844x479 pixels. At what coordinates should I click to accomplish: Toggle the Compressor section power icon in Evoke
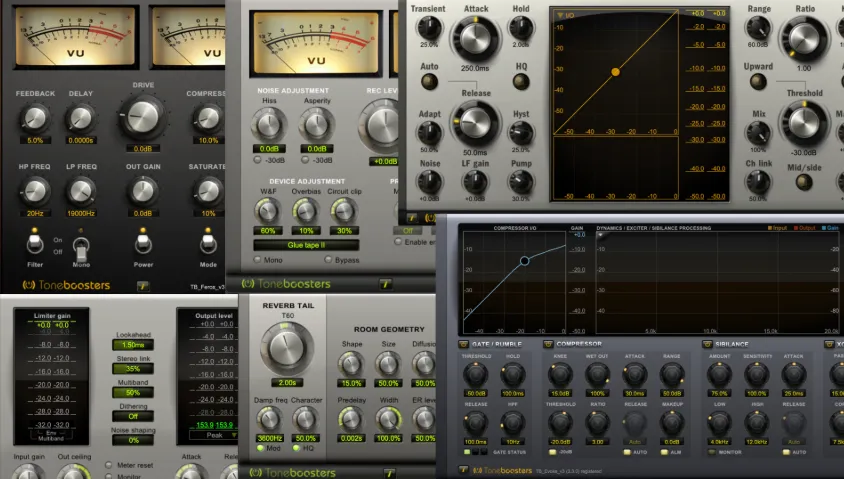tap(548, 344)
